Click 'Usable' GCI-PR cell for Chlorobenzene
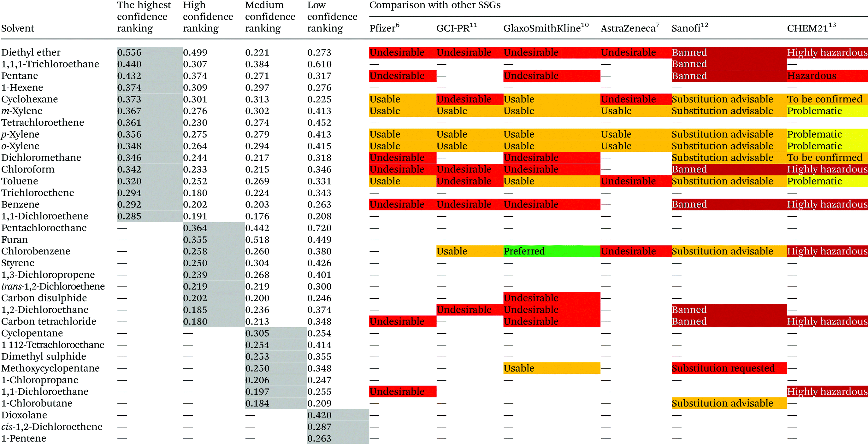The height and width of the screenshot is (445, 868). tap(470, 251)
